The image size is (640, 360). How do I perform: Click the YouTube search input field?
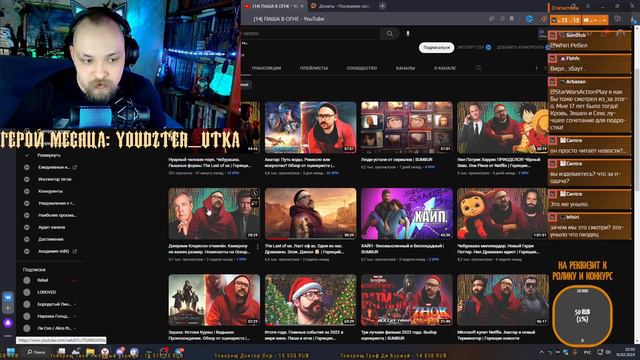pyautogui.click(x=310, y=33)
